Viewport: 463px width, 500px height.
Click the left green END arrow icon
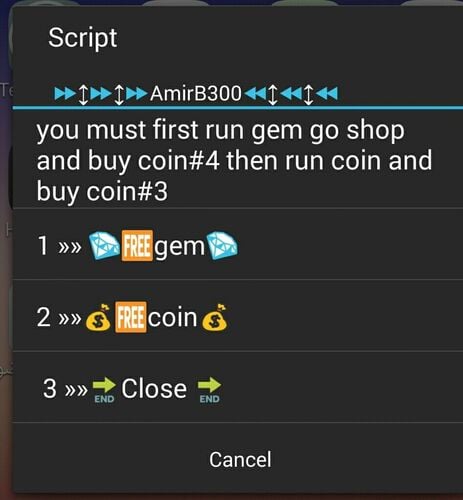pyautogui.click(x=104, y=390)
